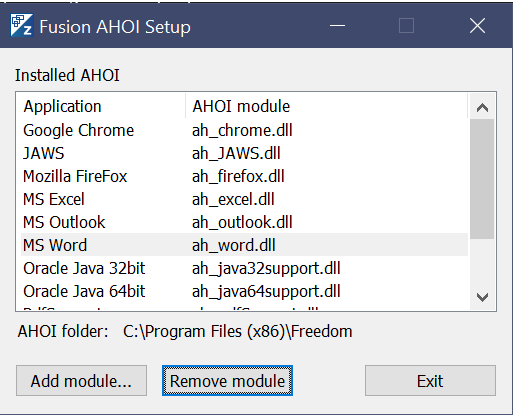Click the Fusion AHOI Setup title icon
This screenshot has height=415, width=513.
coord(21,25)
